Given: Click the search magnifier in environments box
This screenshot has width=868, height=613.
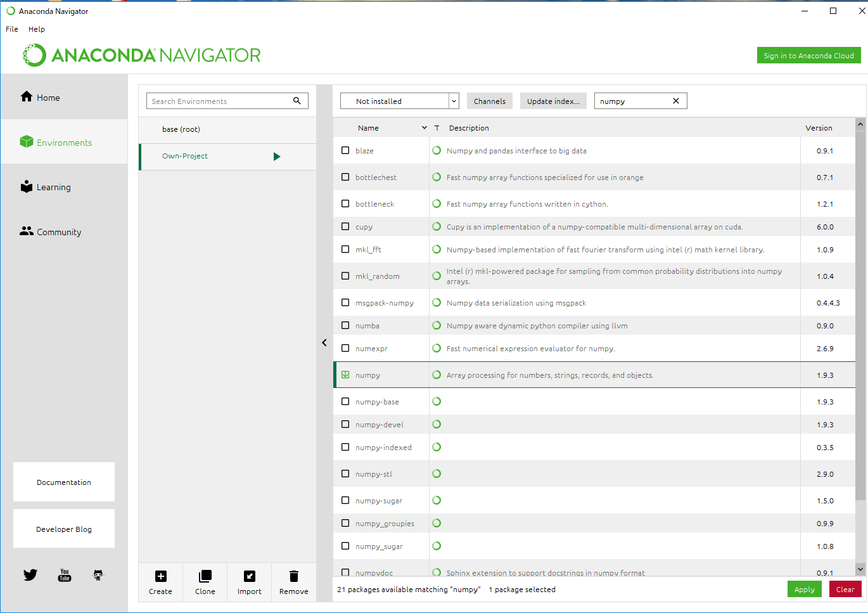Looking at the screenshot, I should (297, 101).
